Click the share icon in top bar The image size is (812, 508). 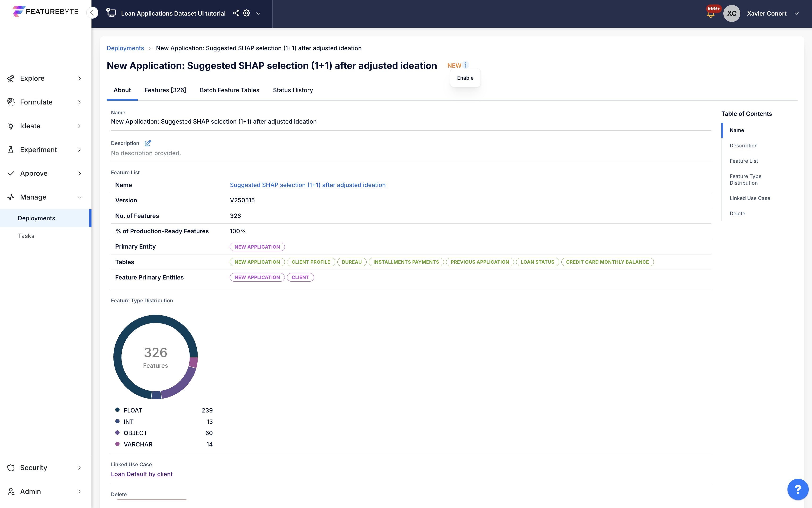click(236, 13)
